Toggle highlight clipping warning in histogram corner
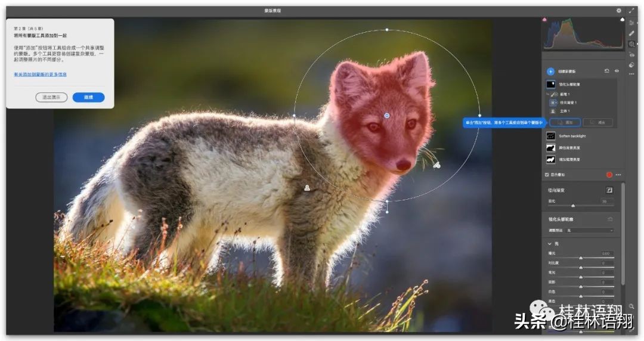644x341 pixels. 622,20
